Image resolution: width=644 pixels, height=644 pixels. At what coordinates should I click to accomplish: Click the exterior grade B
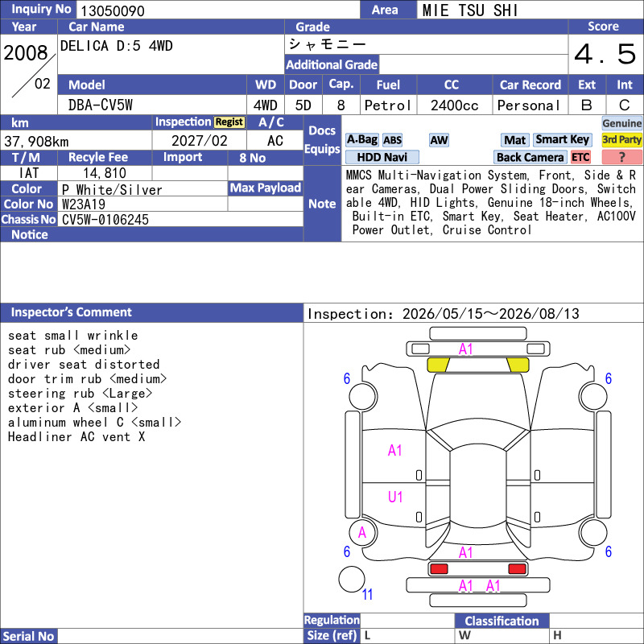587,105
